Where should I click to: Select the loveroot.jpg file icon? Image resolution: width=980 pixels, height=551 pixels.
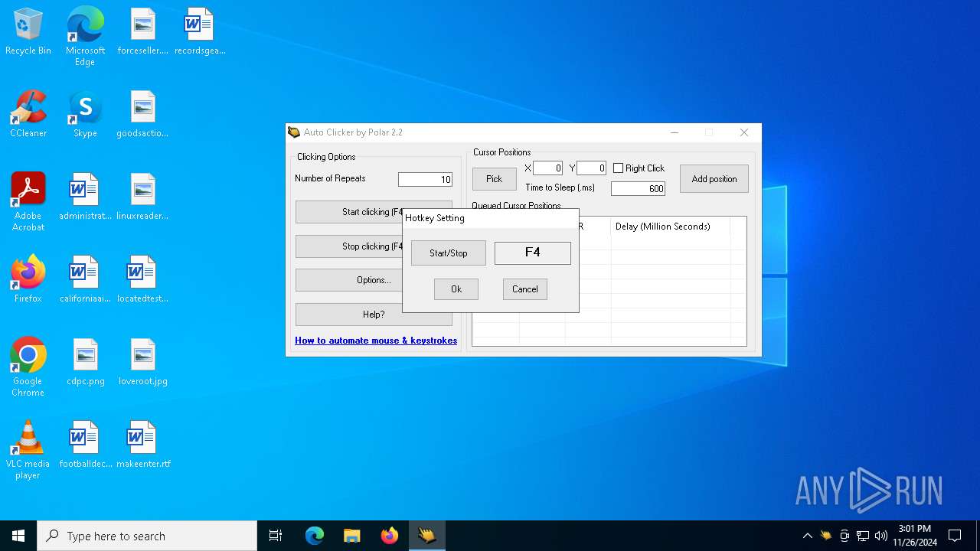[142, 363]
